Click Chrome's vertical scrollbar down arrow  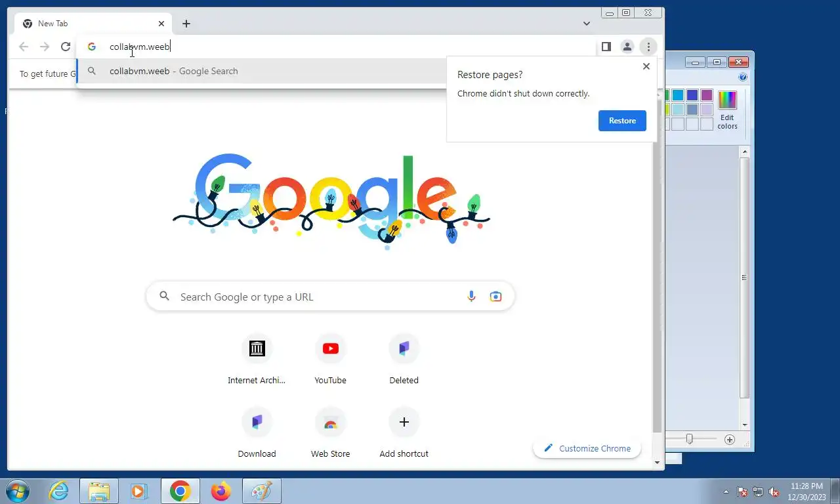point(658,463)
